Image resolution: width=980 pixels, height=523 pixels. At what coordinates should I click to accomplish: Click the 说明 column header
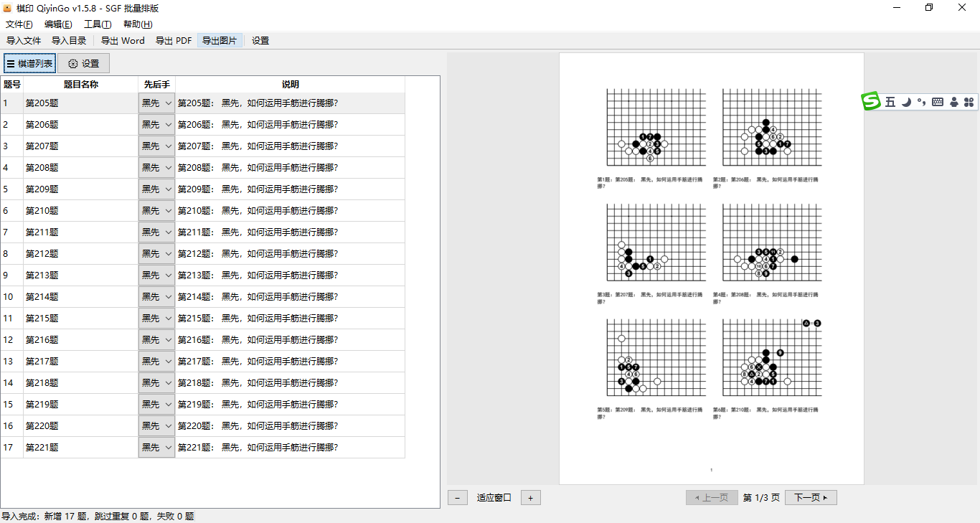(x=291, y=85)
